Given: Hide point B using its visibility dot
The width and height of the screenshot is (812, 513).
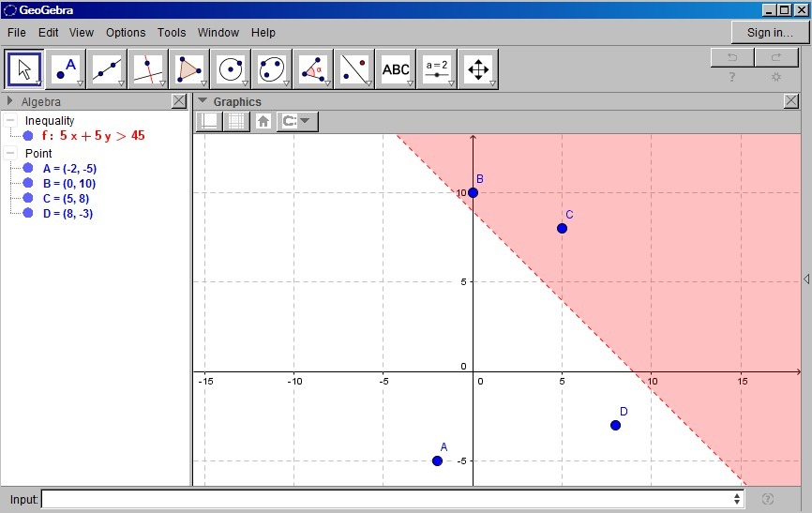Looking at the screenshot, I should (x=28, y=183).
